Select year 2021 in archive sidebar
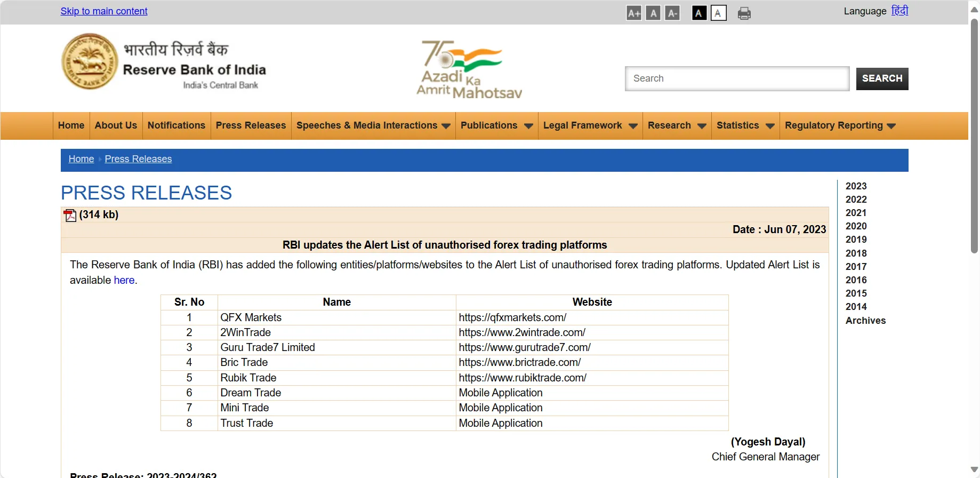The width and height of the screenshot is (980, 478). [856, 213]
